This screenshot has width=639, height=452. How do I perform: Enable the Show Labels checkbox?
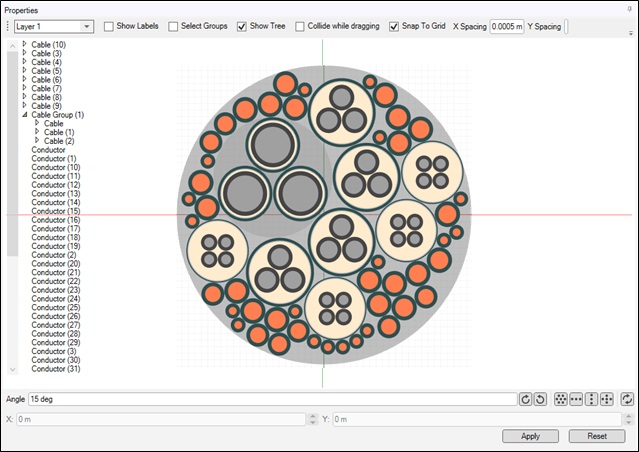(109, 26)
